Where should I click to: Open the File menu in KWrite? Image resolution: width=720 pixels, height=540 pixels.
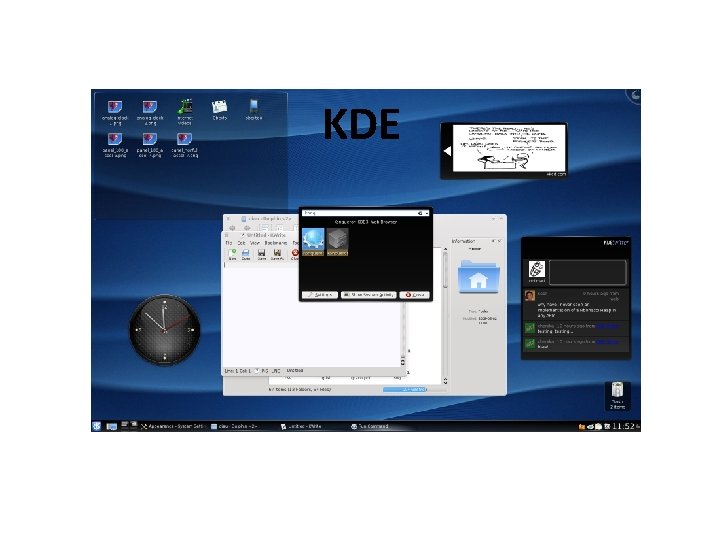229,243
